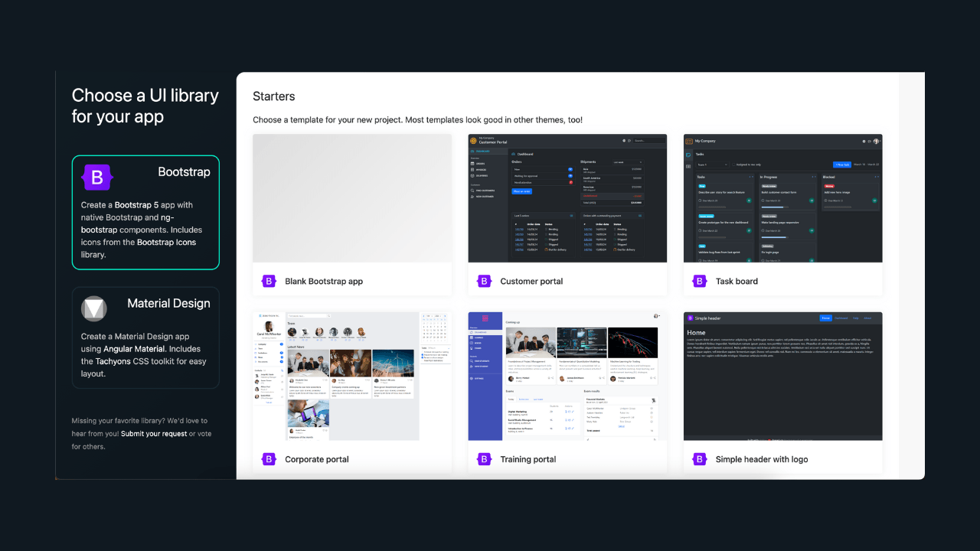Screen dimensions: 980x551
Task: Click the Customer portal label
Action: 531,282
